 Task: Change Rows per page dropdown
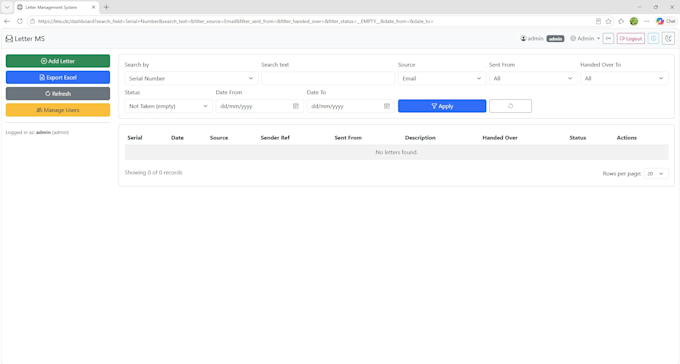[x=656, y=174]
